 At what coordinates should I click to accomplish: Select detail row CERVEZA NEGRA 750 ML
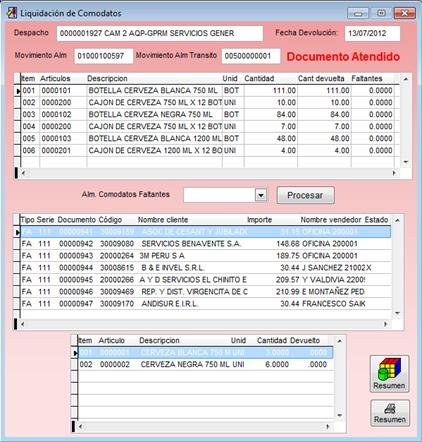[x=205, y=365]
